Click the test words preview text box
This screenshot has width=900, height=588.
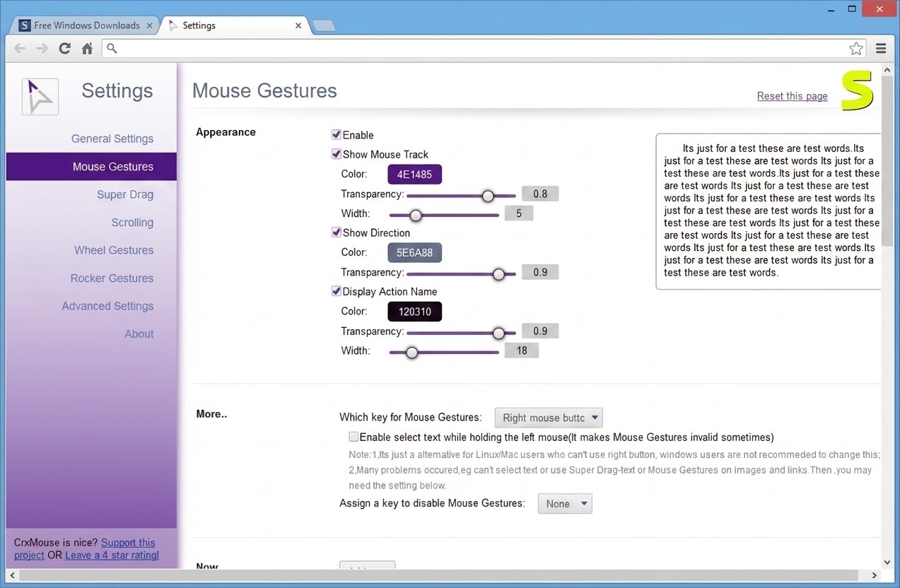[x=768, y=211]
